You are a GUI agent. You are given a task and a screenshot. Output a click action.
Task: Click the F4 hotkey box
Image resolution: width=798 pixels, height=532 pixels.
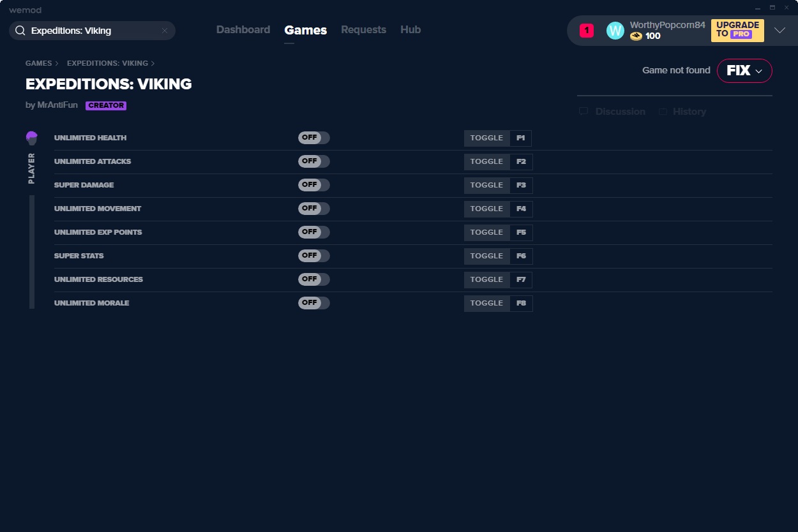[x=521, y=209]
